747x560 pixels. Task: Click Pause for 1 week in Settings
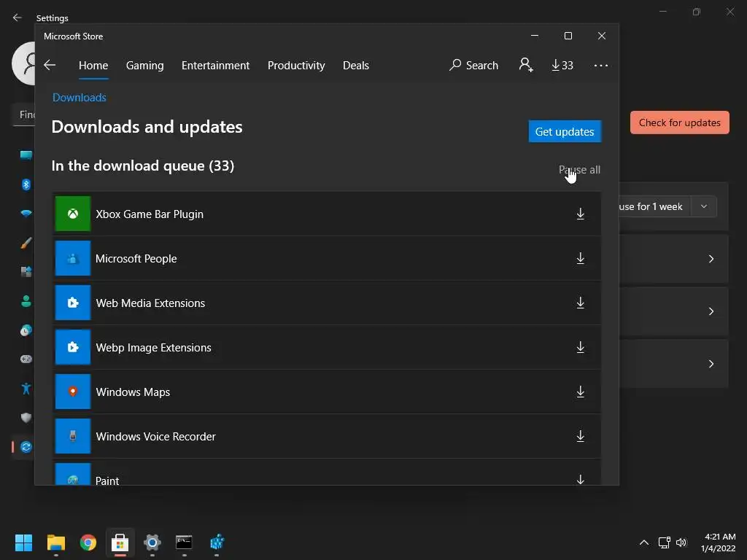[655, 206]
